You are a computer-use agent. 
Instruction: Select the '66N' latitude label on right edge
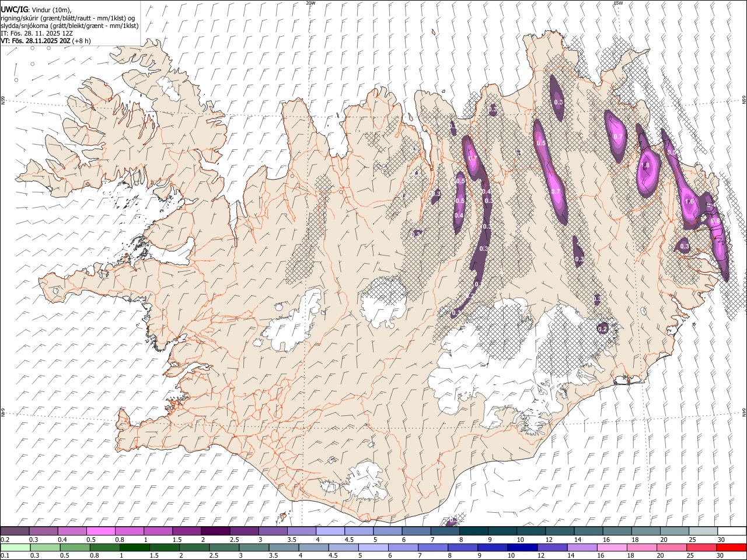click(x=744, y=101)
